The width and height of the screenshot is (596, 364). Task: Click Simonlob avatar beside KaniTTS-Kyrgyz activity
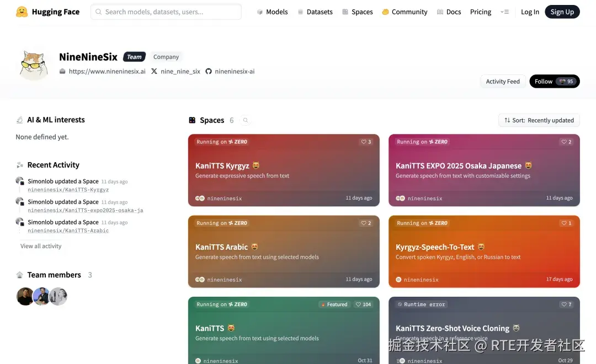pos(20,181)
